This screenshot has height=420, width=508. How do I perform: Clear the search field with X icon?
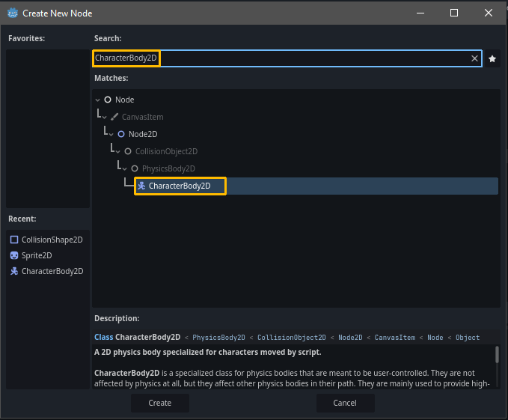point(474,58)
